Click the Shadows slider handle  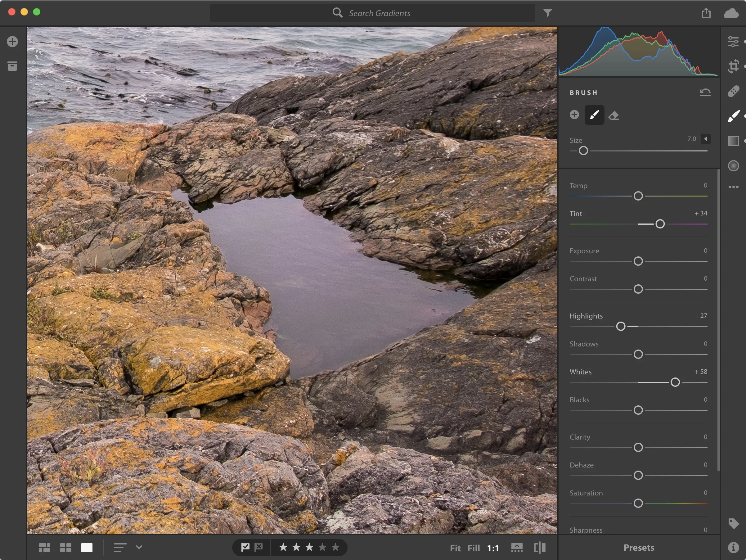638,354
